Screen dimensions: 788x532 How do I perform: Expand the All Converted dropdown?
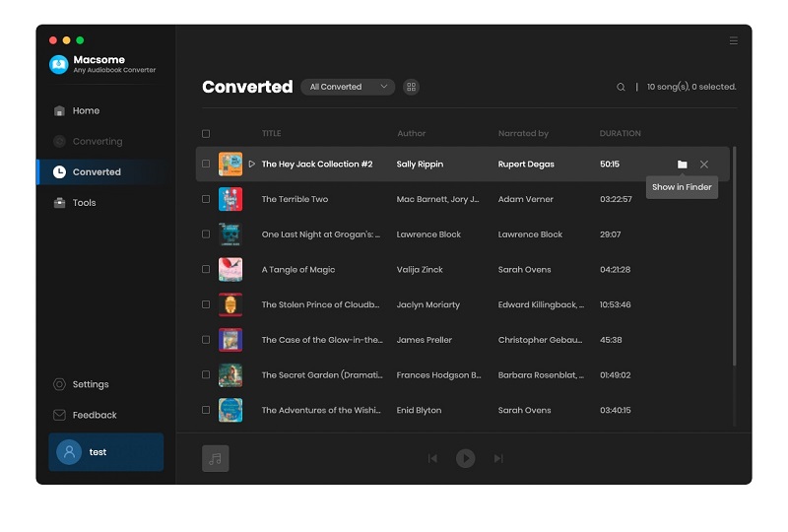[348, 87]
